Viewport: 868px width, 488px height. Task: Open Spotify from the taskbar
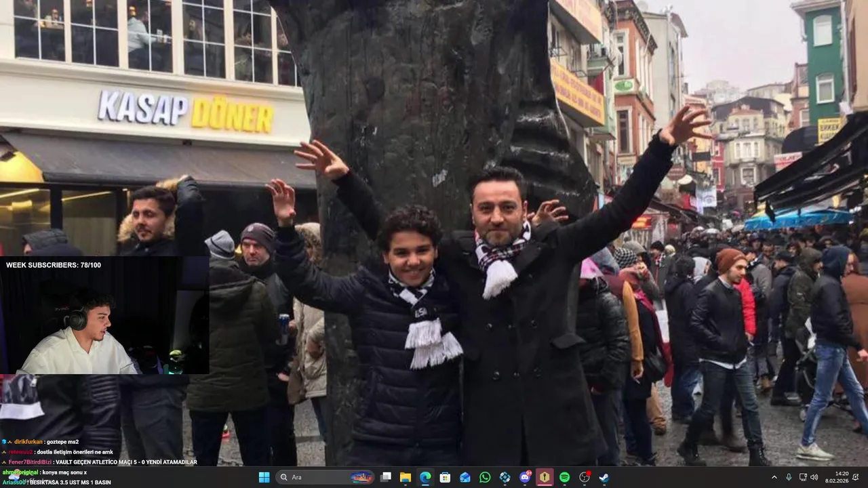coord(564,477)
